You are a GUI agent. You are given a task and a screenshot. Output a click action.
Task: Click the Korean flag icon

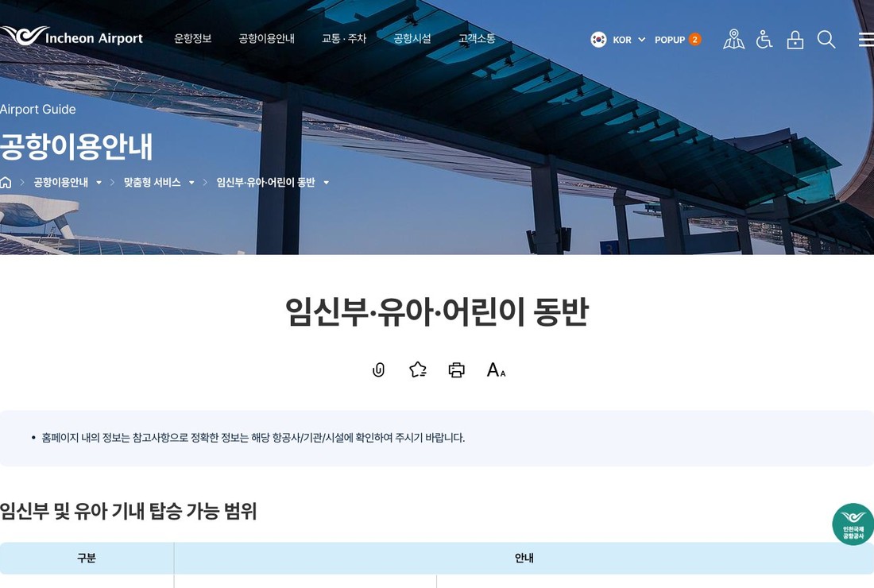pyautogui.click(x=598, y=40)
